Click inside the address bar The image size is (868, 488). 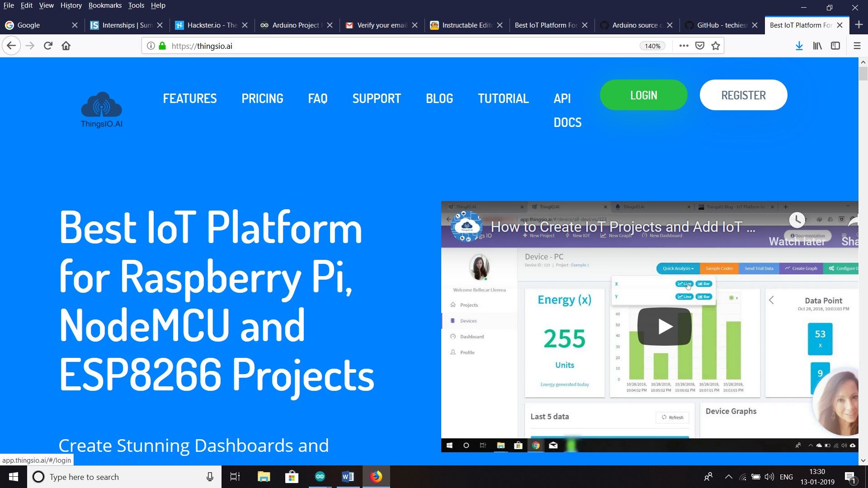pyautogui.click(x=316, y=45)
